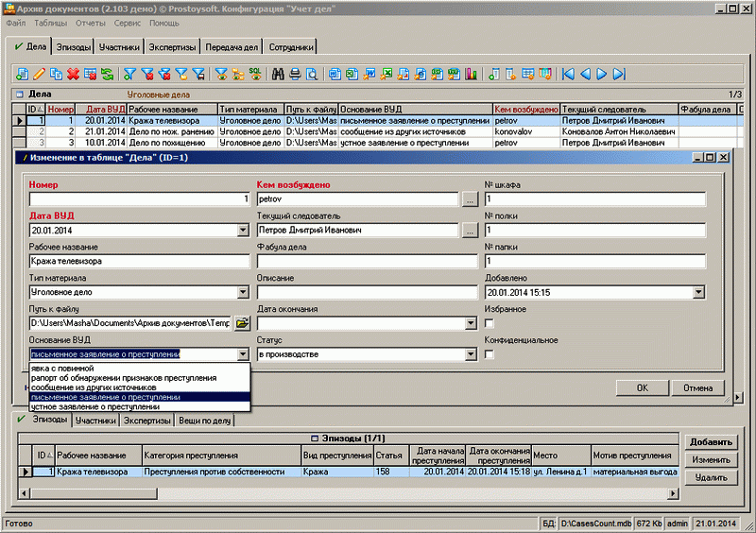The width and height of the screenshot is (756, 533).
Task: Jump to last record using navigation arrow
Action: point(619,74)
